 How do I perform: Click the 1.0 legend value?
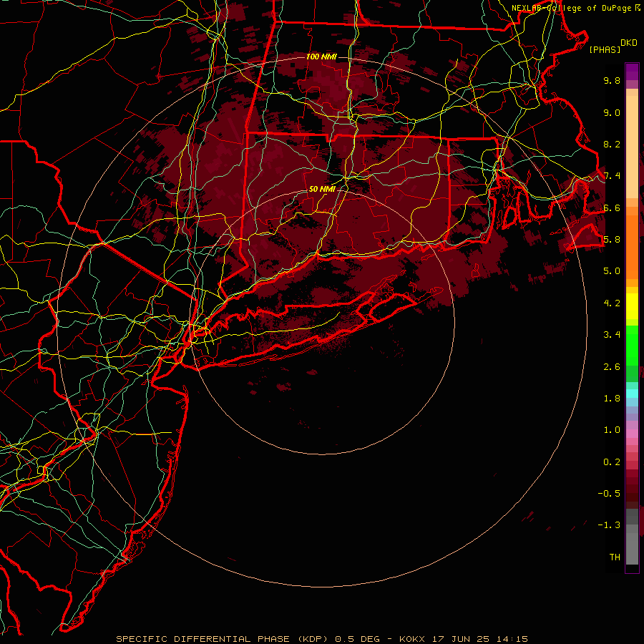(612, 430)
